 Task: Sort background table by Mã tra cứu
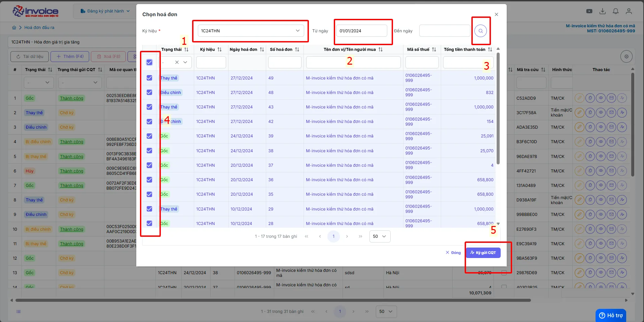543,70
